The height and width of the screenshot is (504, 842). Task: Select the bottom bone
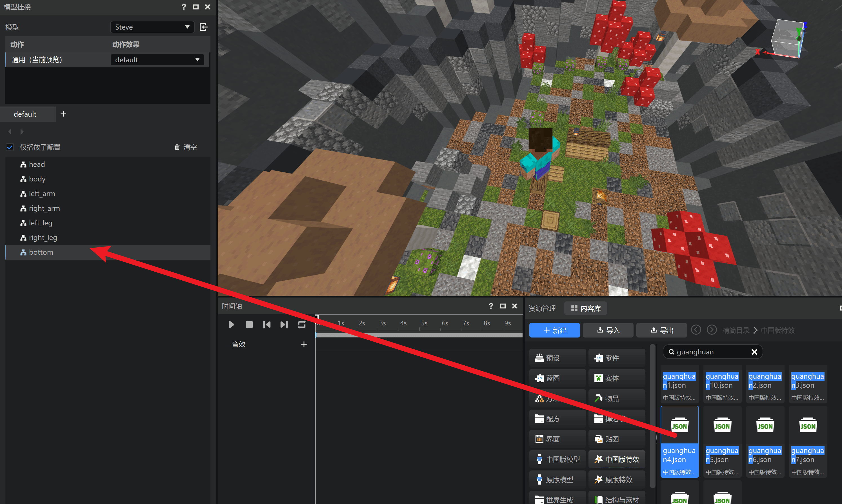(x=108, y=252)
